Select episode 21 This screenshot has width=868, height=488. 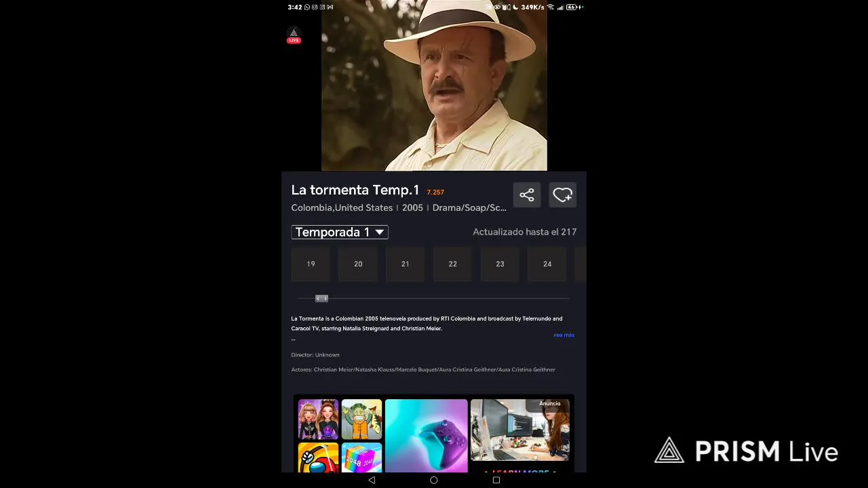[x=405, y=264]
